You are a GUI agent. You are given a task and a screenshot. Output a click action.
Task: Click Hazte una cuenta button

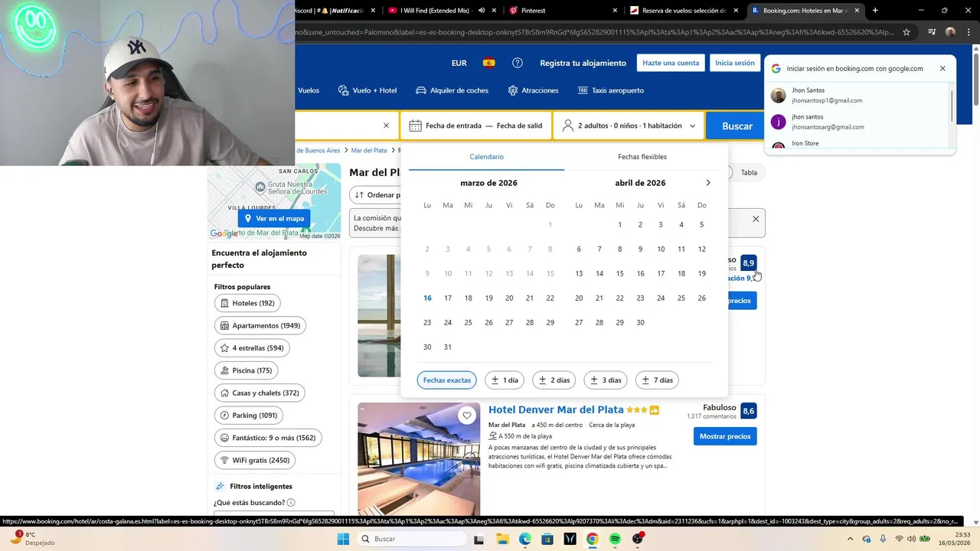pos(671,63)
